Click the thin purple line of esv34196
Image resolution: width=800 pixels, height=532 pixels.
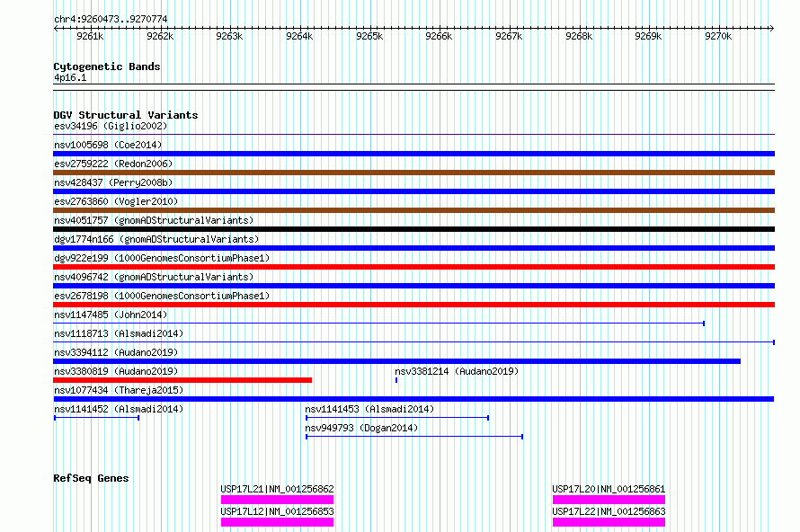click(x=413, y=135)
